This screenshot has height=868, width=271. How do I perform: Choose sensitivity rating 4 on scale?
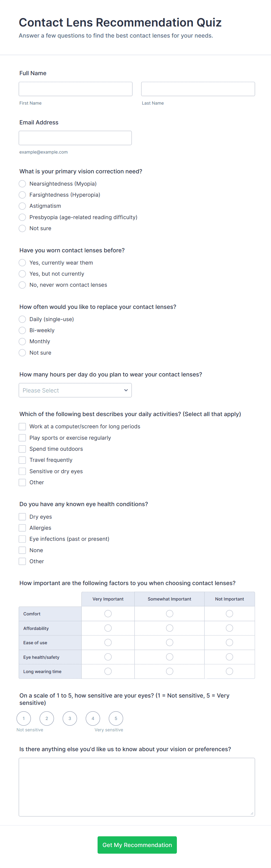click(x=93, y=719)
